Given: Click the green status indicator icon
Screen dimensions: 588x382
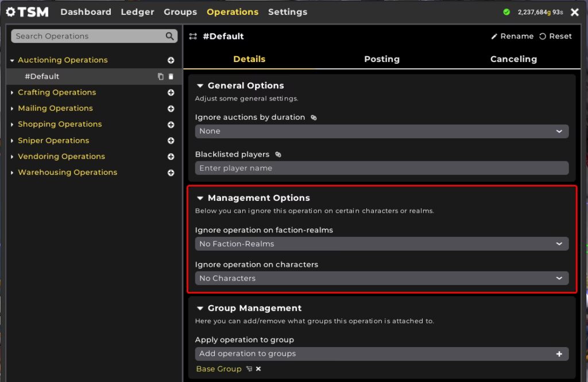Looking at the screenshot, I should coord(506,12).
